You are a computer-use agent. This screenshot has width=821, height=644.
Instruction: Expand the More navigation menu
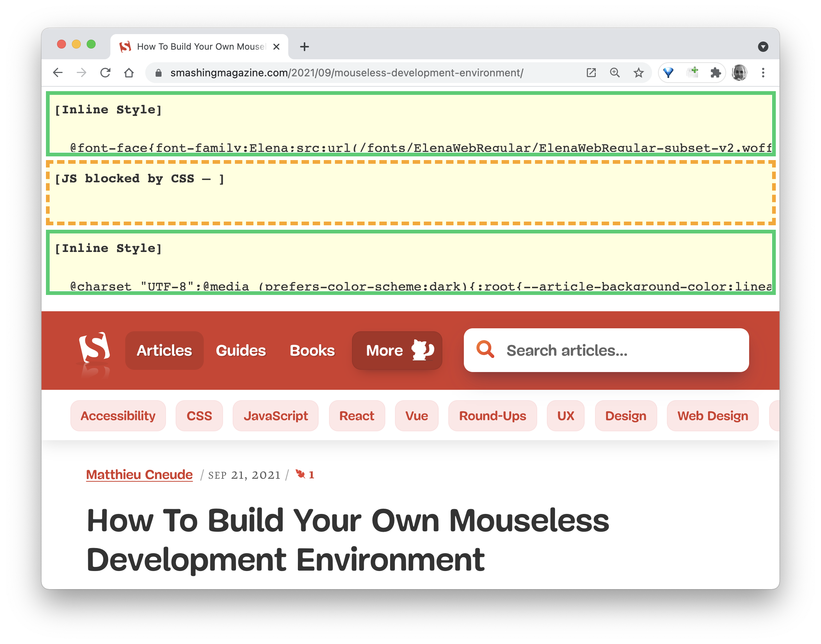(384, 350)
